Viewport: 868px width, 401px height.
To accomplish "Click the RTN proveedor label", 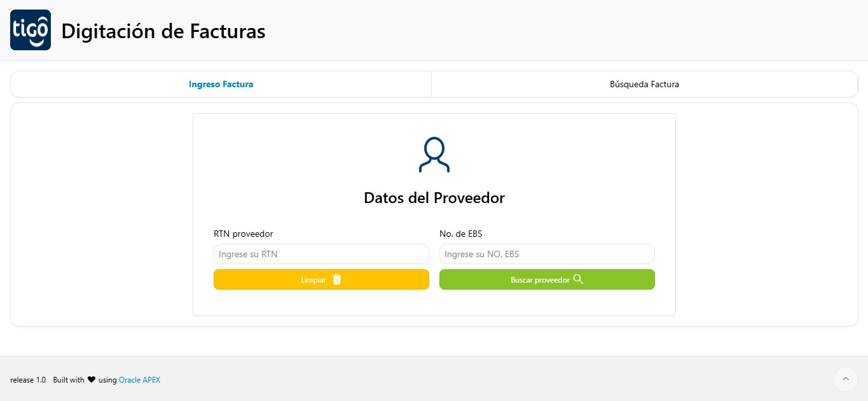I will (244, 234).
